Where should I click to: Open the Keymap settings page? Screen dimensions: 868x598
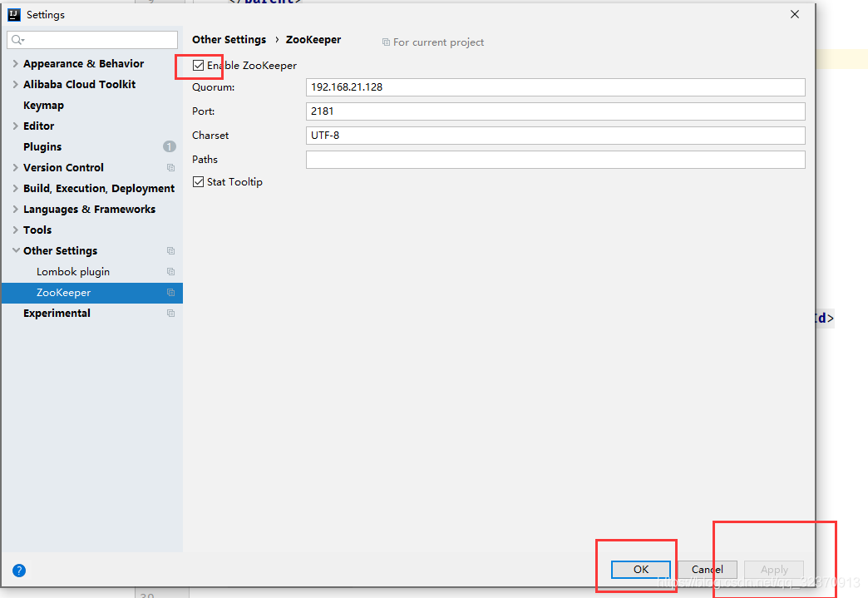click(43, 105)
